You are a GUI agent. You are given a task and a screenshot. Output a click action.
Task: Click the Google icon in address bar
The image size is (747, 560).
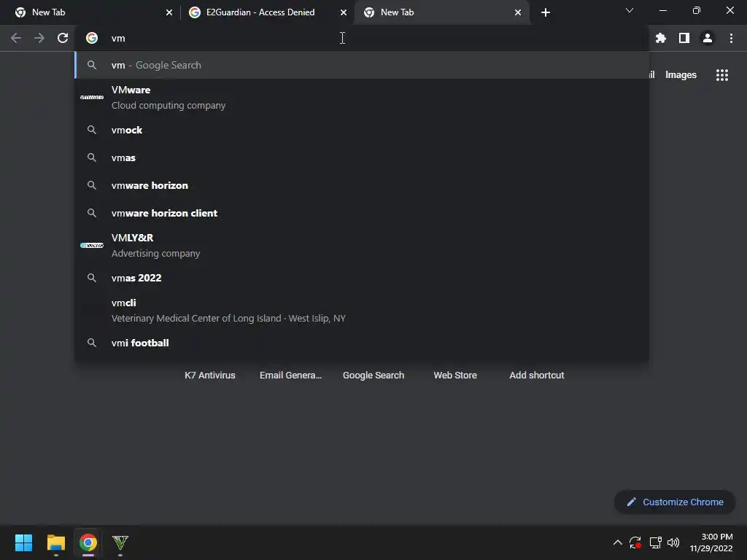pyautogui.click(x=92, y=38)
